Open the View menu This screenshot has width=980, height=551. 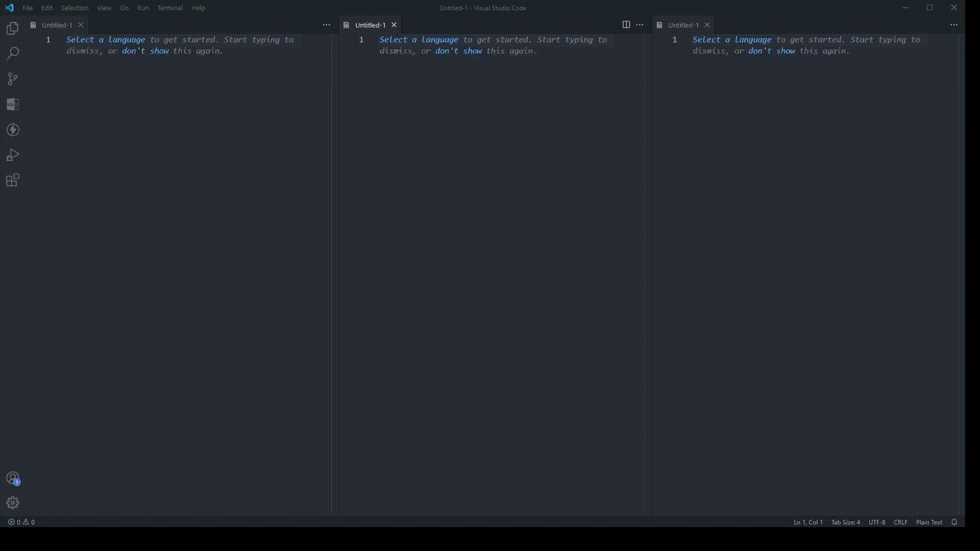pos(104,8)
